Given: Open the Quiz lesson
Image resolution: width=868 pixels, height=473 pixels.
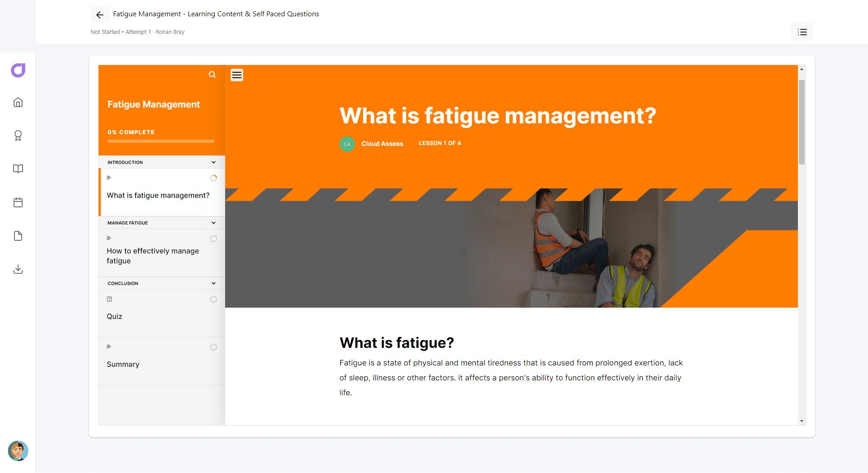Looking at the screenshot, I should 162,313.
